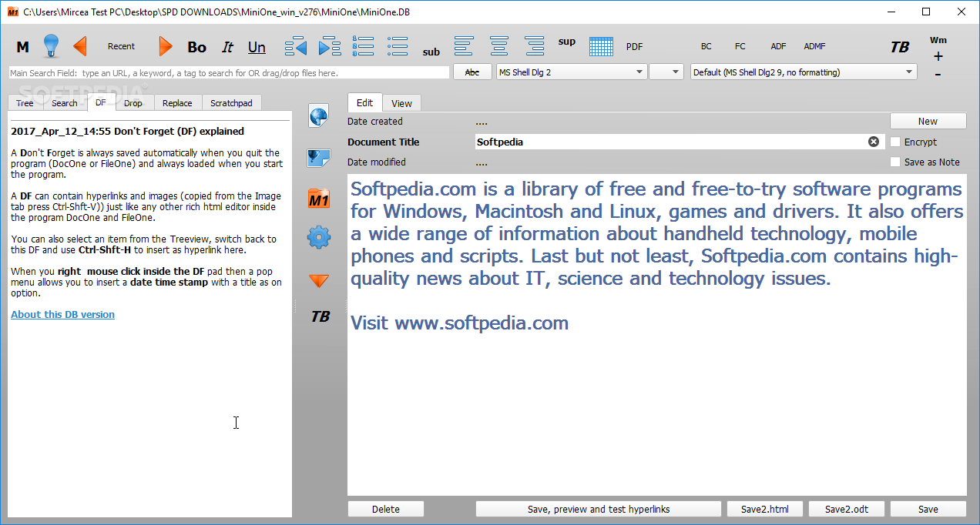Viewport: 980px width, 525px height.
Task: Open the Scratchpad tab
Action: (x=231, y=103)
